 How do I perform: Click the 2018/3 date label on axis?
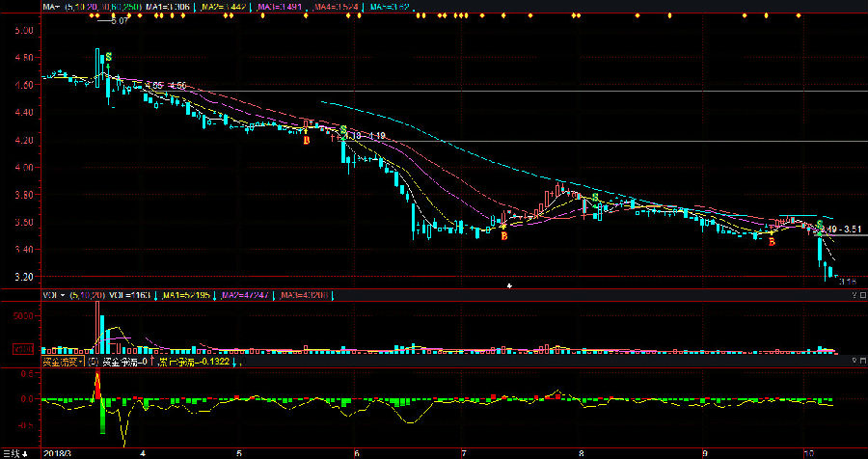tap(60, 451)
